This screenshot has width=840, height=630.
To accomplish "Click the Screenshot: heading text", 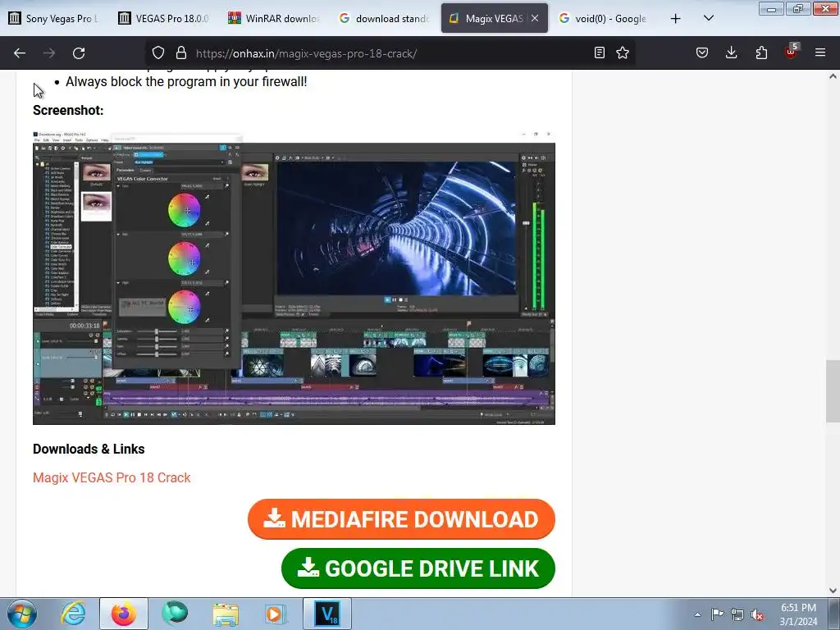I will point(68,111).
